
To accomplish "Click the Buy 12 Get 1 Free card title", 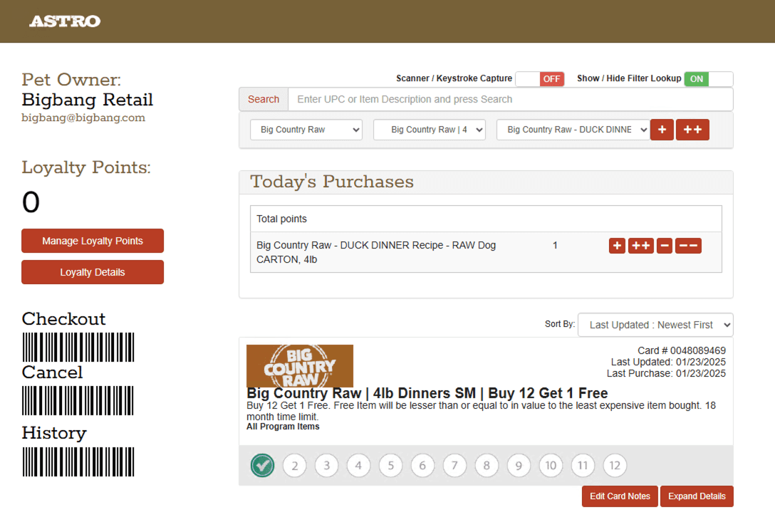I will (x=427, y=393).
